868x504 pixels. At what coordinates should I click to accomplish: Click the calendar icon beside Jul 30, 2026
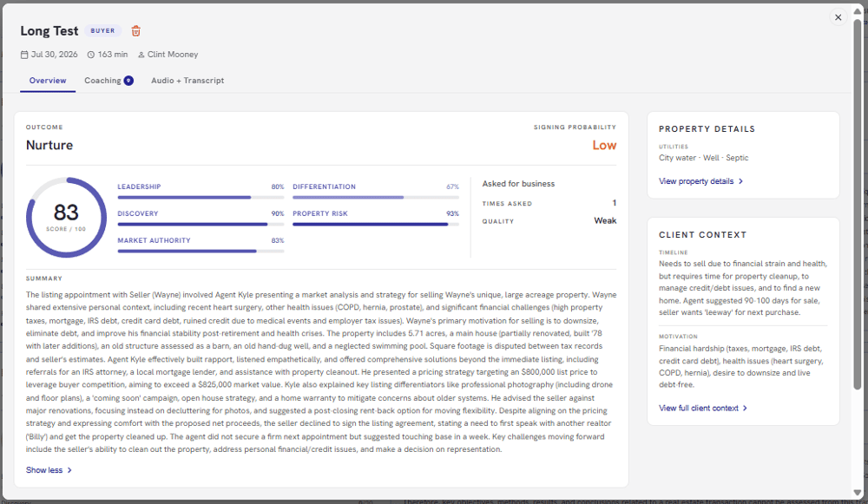pos(24,55)
